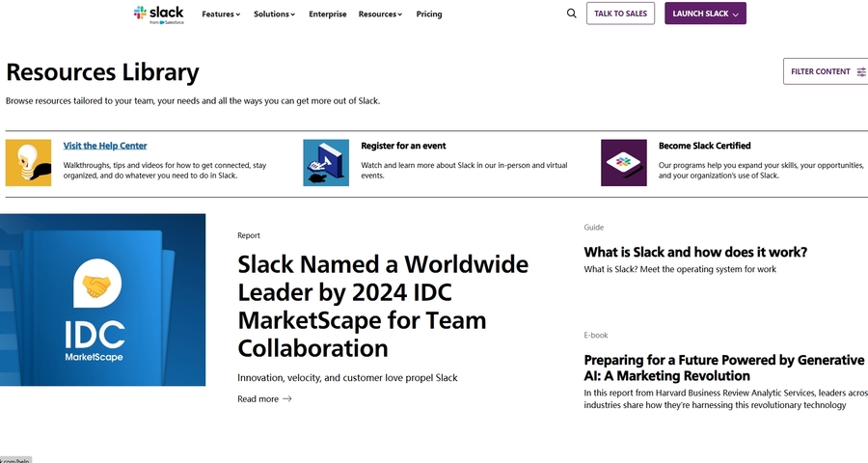Click the Slack Certified badge image
Screen dimensions: 868x463
coord(624,163)
